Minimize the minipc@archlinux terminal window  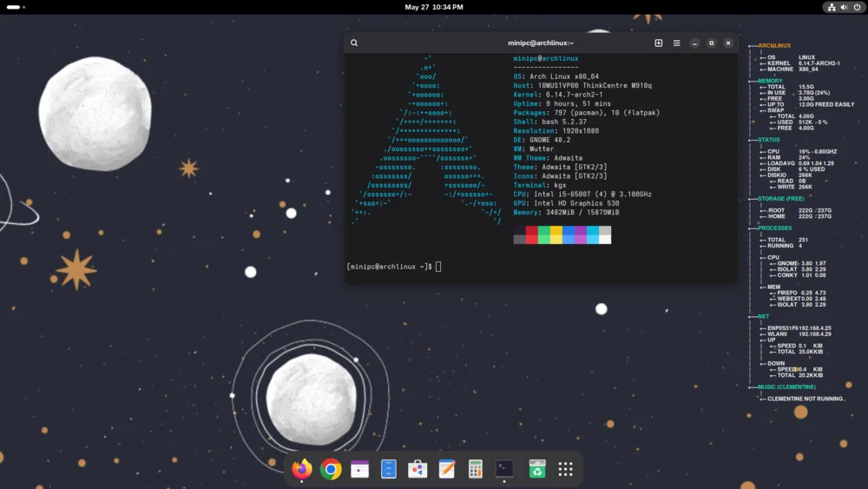(694, 43)
